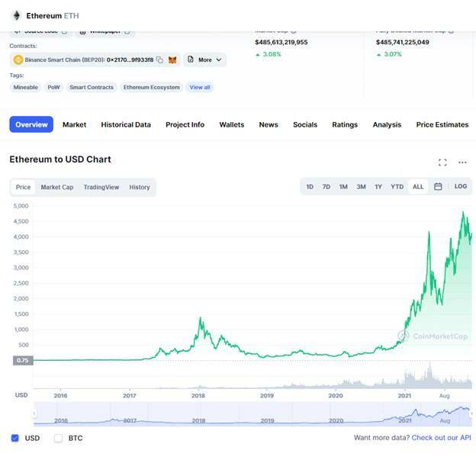Screen dimensions: 476x460
Task: Select the History chart view
Action: (x=140, y=187)
